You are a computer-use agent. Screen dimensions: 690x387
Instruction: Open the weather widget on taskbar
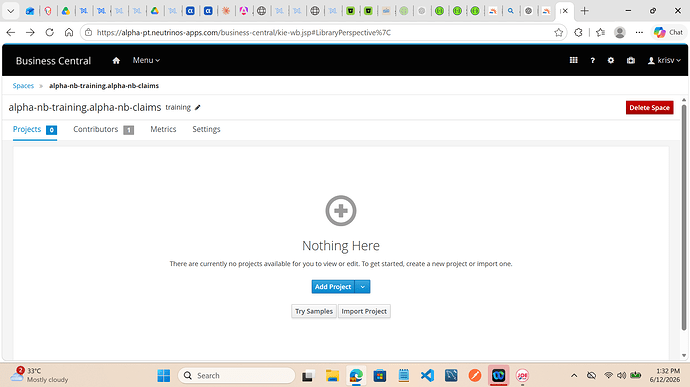40,375
